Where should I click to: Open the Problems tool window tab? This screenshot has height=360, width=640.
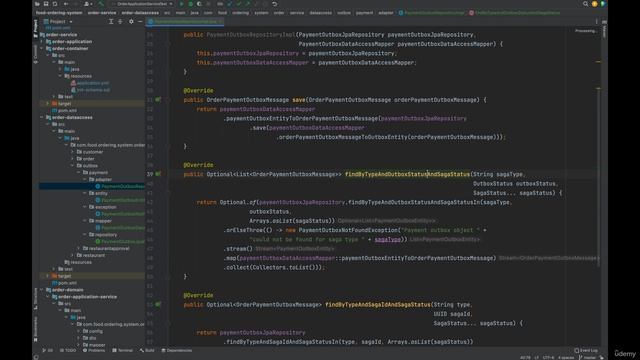[94, 350]
